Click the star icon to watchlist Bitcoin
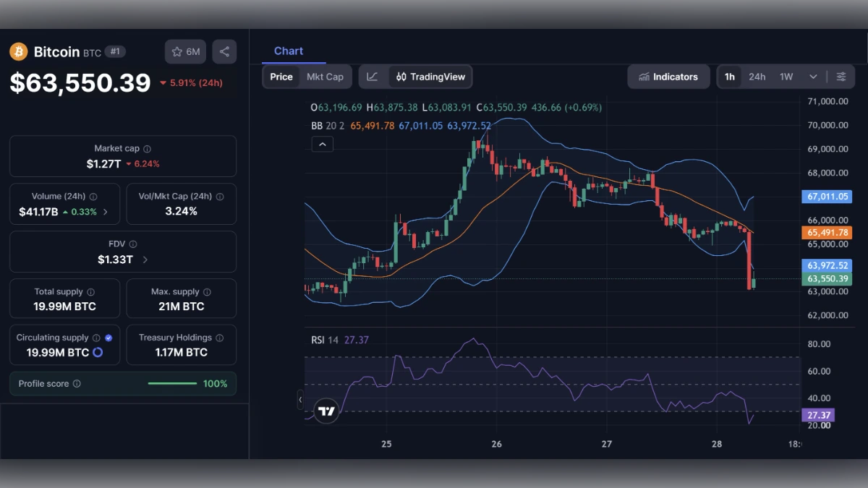The height and width of the screenshot is (488, 868). tap(176, 51)
